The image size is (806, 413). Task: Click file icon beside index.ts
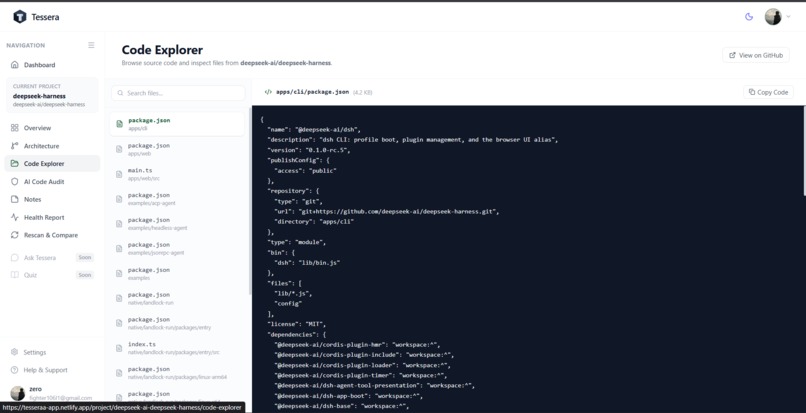click(x=119, y=348)
